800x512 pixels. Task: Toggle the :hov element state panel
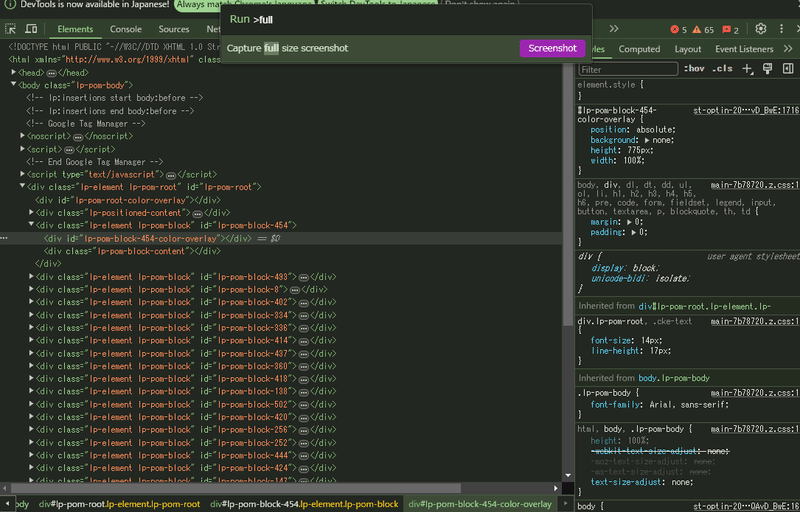click(x=694, y=68)
